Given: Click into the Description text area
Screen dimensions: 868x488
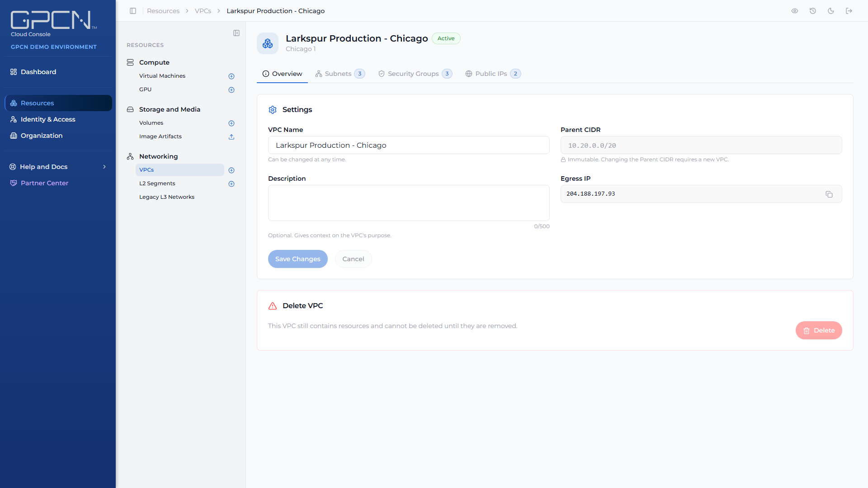Looking at the screenshot, I should (409, 203).
